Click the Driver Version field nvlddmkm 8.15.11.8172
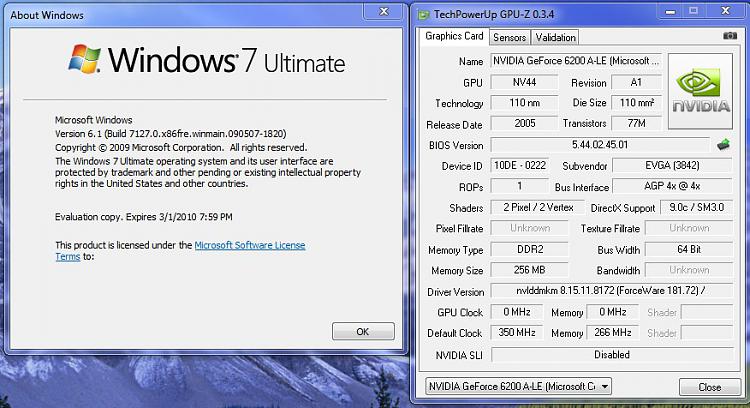The height and width of the screenshot is (408, 750). 612,290
